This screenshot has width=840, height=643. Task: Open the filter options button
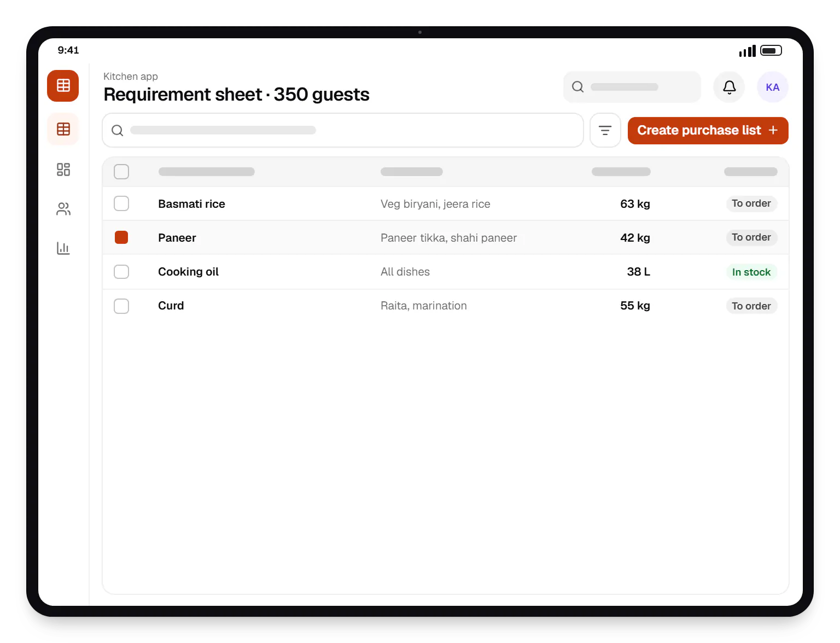(605, 130)
